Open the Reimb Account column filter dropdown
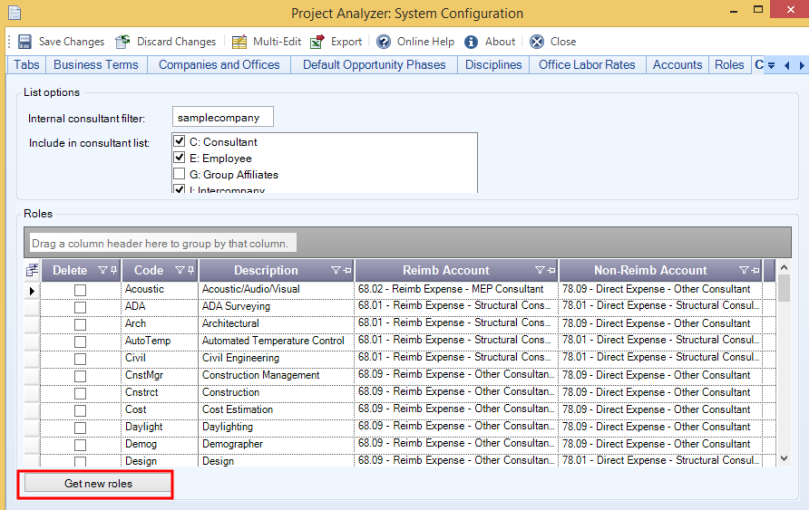Image resolution: width=809 pixels, height=510 pixels. [538, 270]
